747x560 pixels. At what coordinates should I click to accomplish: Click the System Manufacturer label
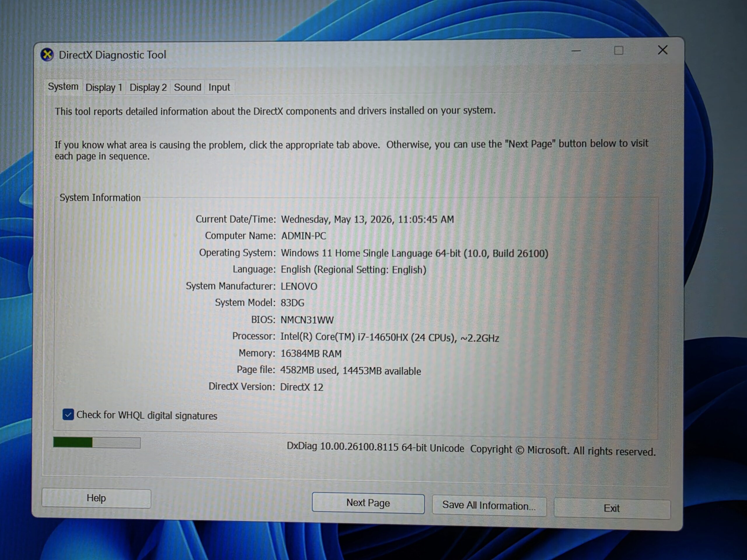click(231, 286)
